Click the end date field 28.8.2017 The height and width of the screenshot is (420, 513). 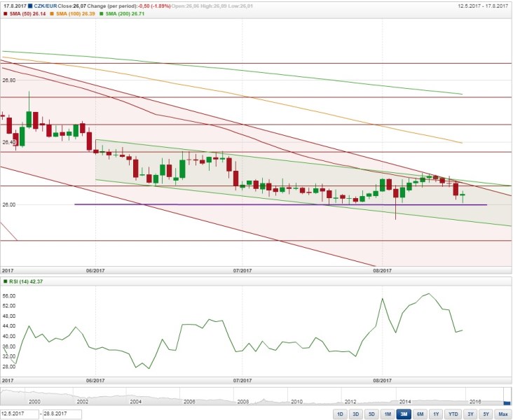click(63, 414)
